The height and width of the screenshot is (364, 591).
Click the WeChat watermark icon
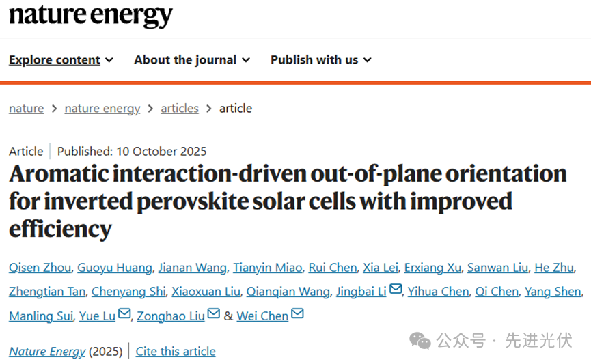[x=420, y=340]
